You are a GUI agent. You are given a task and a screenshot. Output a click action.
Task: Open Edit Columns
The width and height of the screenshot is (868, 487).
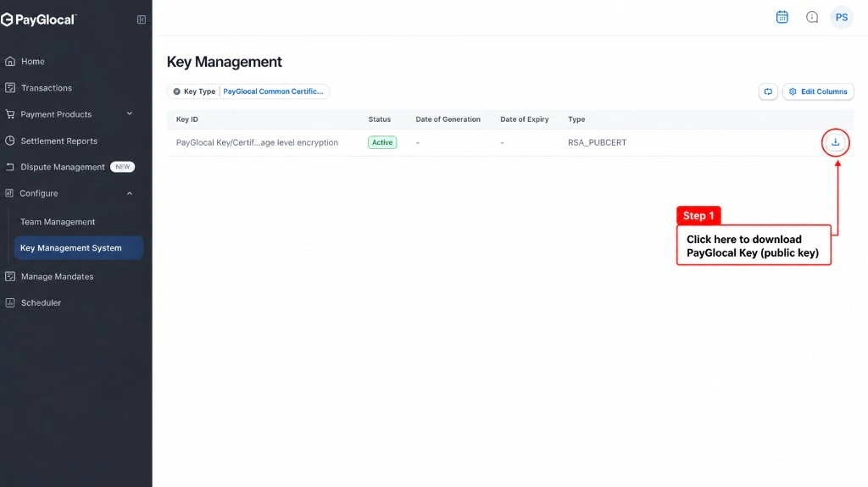tap(818, 91)
